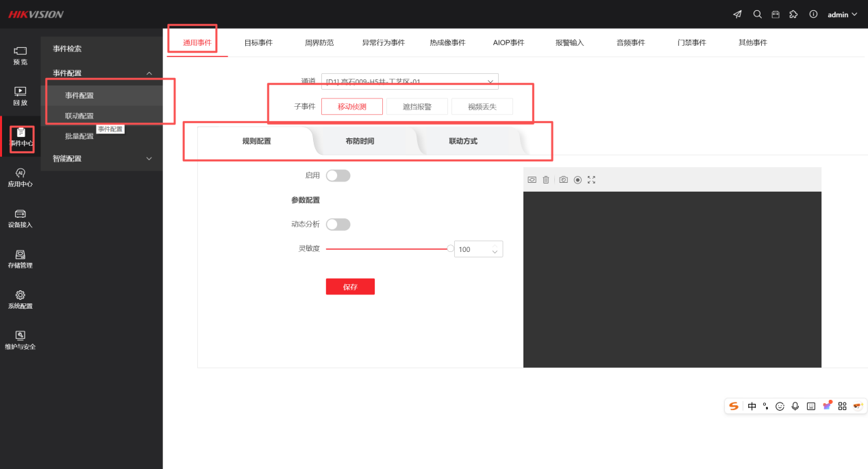This screenshot has height=469, width=868.
Task: Click the trash icon above the video preview
Action: (546, 179)
